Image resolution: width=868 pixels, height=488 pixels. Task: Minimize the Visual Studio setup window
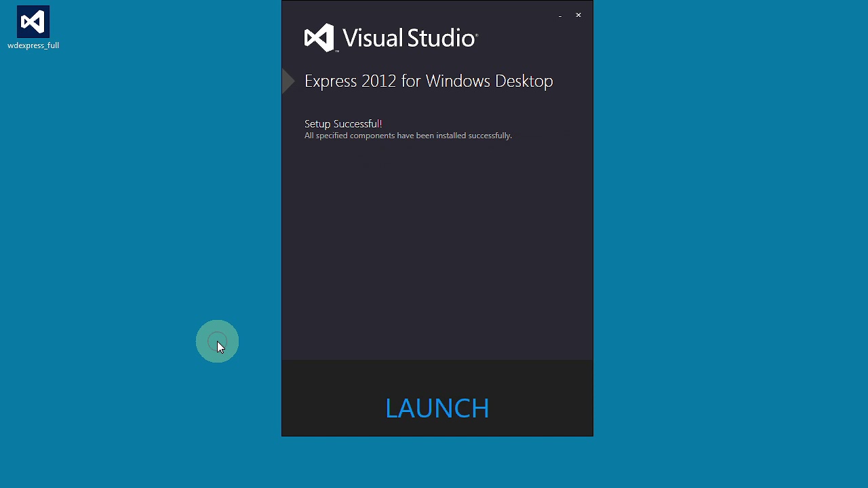560,15
